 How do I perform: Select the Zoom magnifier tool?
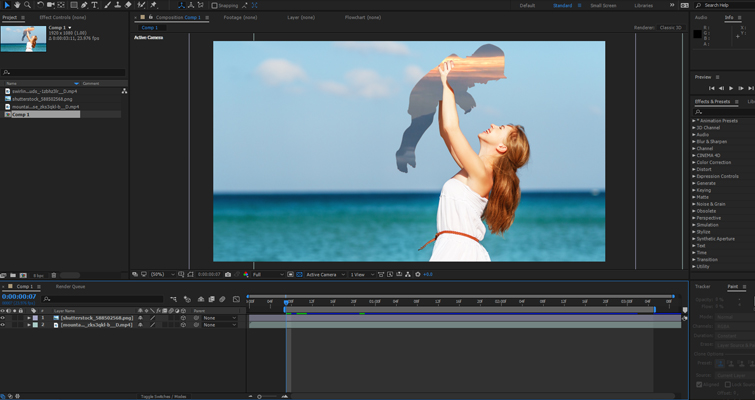27,5
